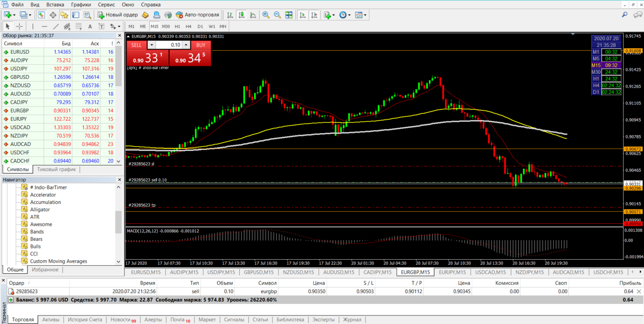Toggle the Navigator star-folder icon
The height and width of the screenshot is (324, 644).
64,15
